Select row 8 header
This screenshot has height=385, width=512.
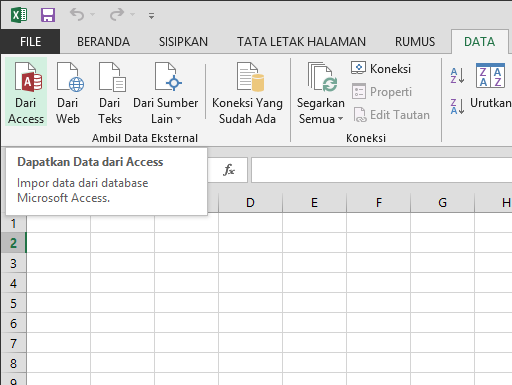(13, 363)
